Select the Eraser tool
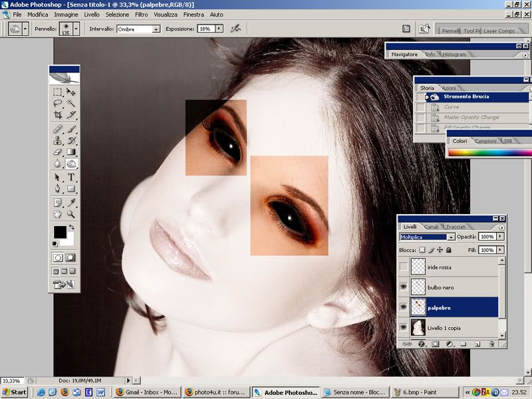The image size is (532, 399). [57, 152]
